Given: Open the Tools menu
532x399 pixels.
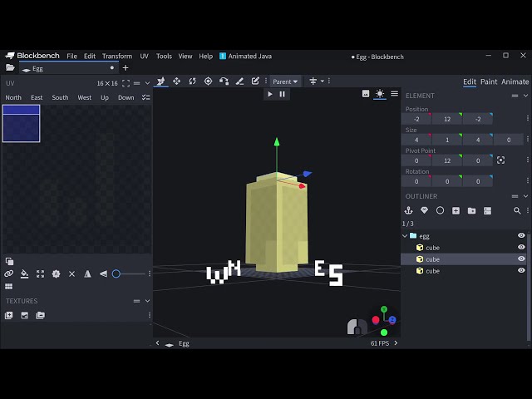Looking at the screenshot, I should click(x=164, y=57).
